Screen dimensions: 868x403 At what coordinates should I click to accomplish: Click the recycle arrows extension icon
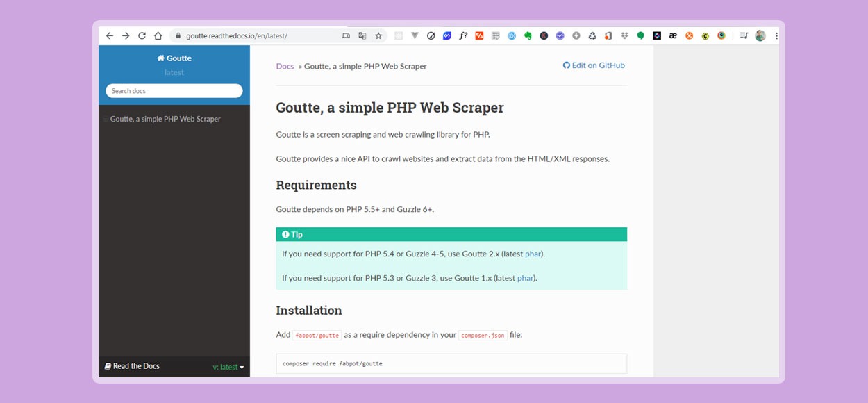pyautogui.click(x=592, y=35)
